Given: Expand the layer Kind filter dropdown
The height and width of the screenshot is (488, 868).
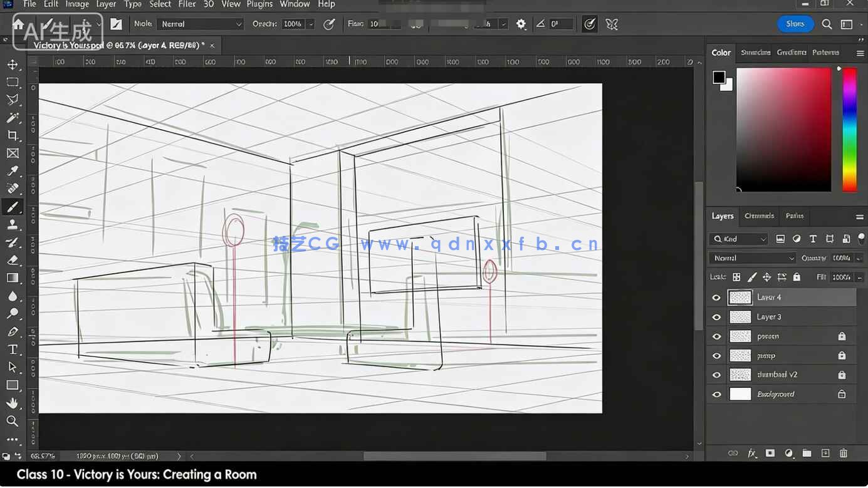Looking at the screenshot, I should coord(739,239).
